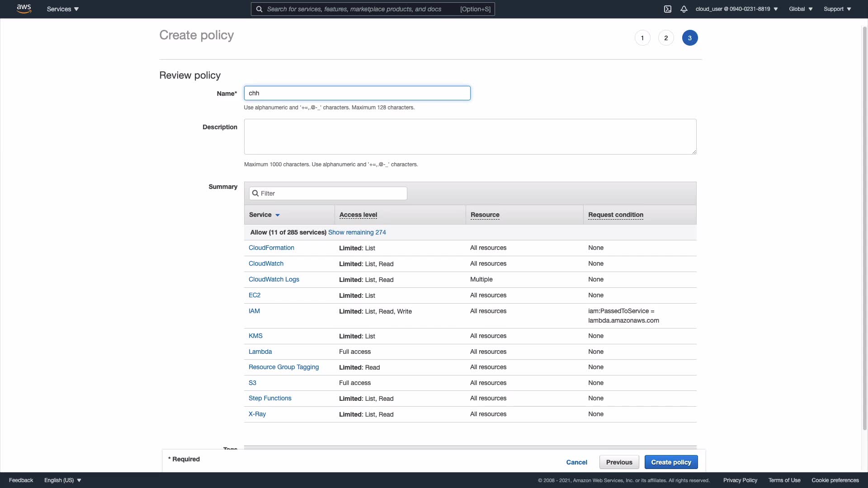Open the notifications bell icon
Screen dimensions: 868x488
point(684,9)
